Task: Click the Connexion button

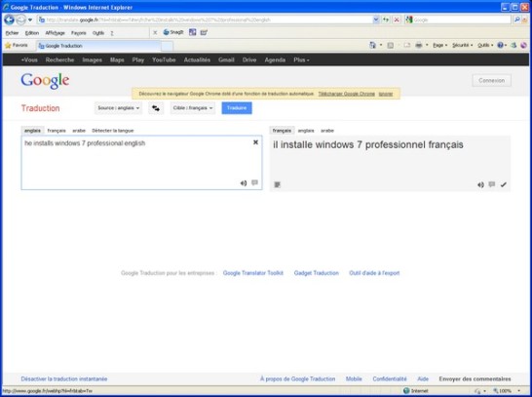Action: point(492,81)
